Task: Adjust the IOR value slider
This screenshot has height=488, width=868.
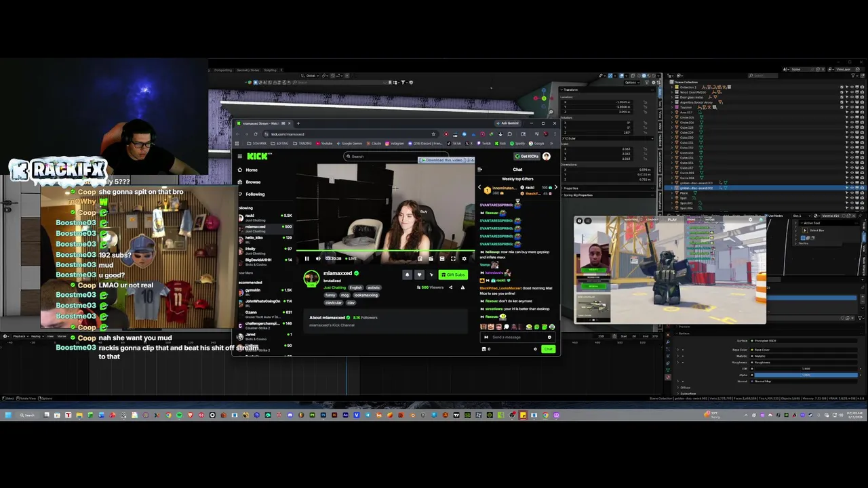Action: (x=805, y=369)
